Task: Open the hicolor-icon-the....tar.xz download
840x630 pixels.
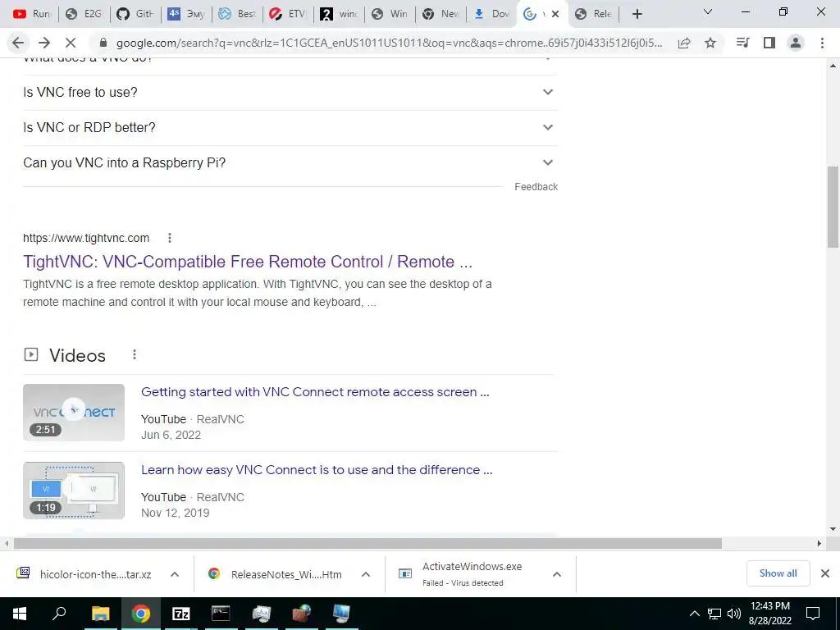Action: click(x=84, y=574)
